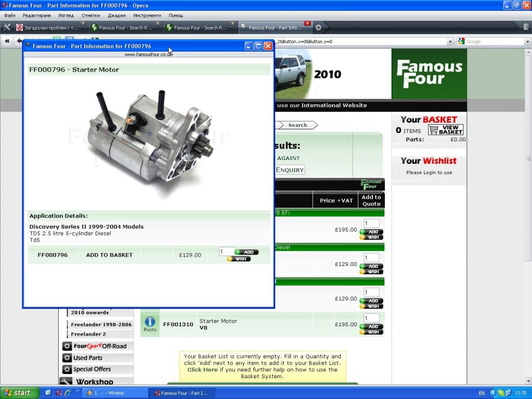This screenshot has width=532, height=399.
Task: Open the Opera panels wrench icon
Action: [7, 28]
